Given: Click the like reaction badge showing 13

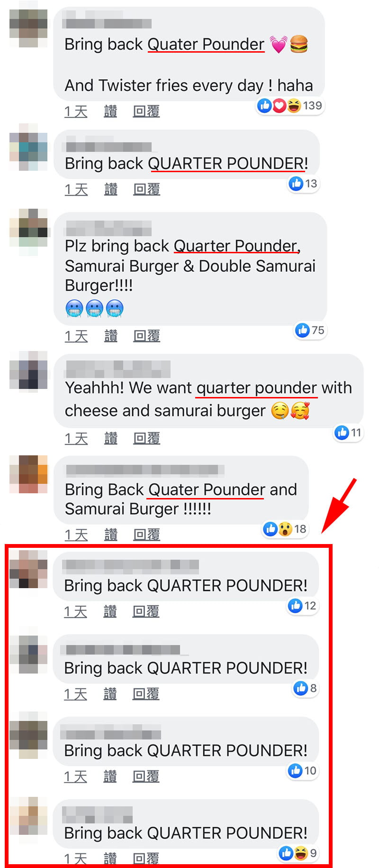Looking at the screenshot, I should tap(303, 183).
